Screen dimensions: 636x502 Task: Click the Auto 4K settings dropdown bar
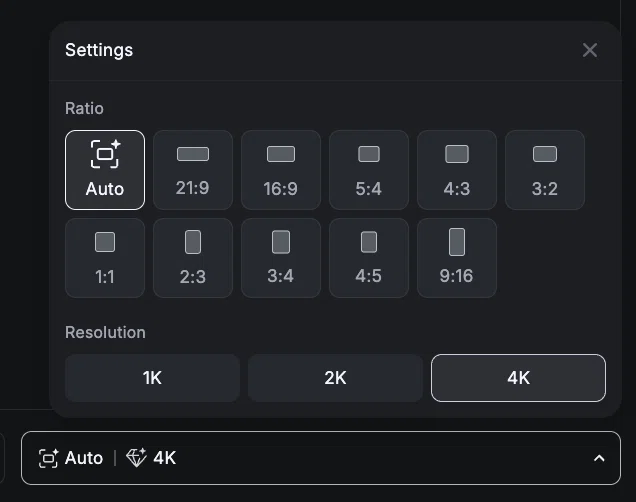pos(321,458)
